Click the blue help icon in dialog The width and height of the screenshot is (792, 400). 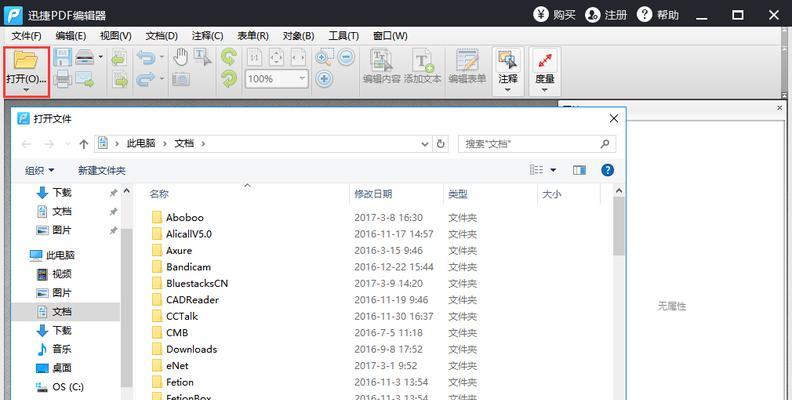608,170
